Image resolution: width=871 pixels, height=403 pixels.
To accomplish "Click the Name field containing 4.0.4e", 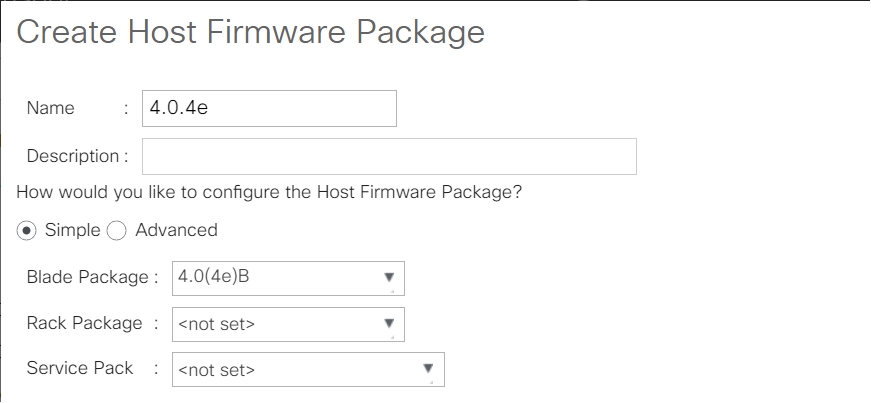I will pyautogui.click(x=269, y=108).
